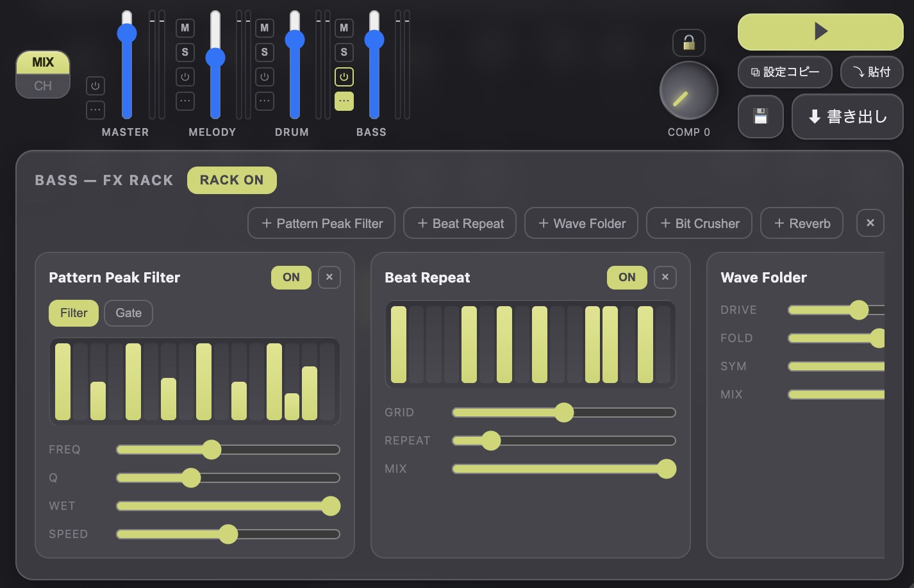
Task: Open the MASTER channel more-options dots
Action: point(96,110)
